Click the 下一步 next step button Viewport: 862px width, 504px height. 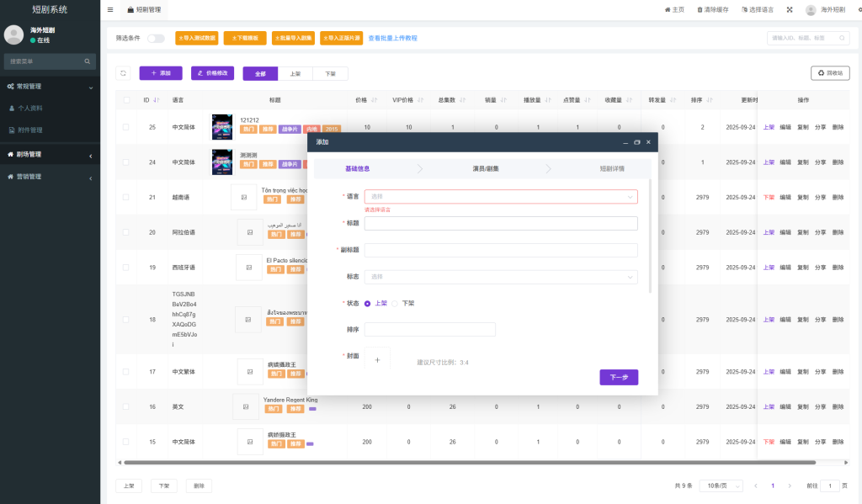[619, 377]
